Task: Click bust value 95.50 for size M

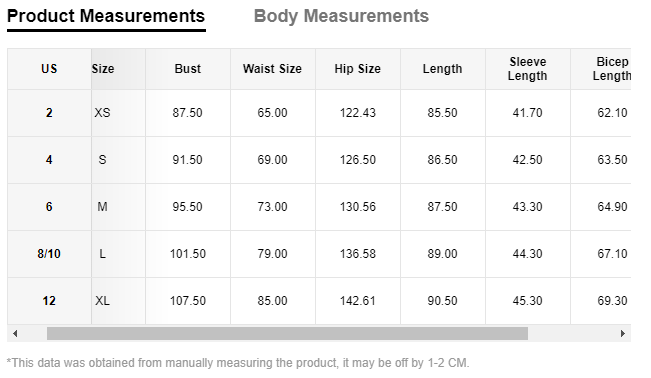Action: point(188,207)
